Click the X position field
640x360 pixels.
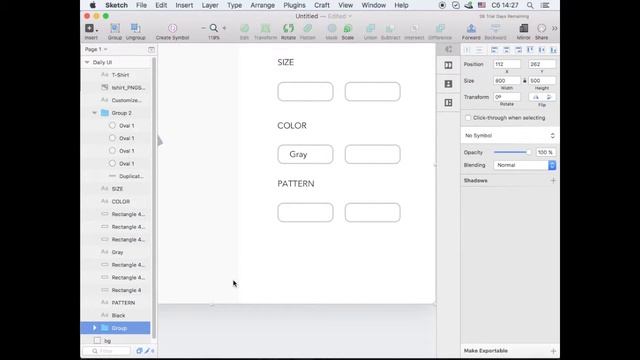(x=507, y=64)
